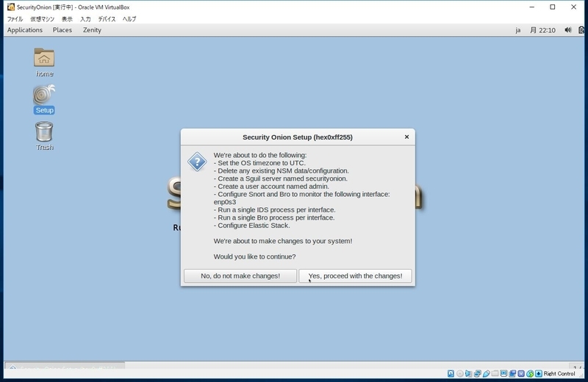
Task: Open the clock showing 月 22:10
Action: (x=542, y=30)
